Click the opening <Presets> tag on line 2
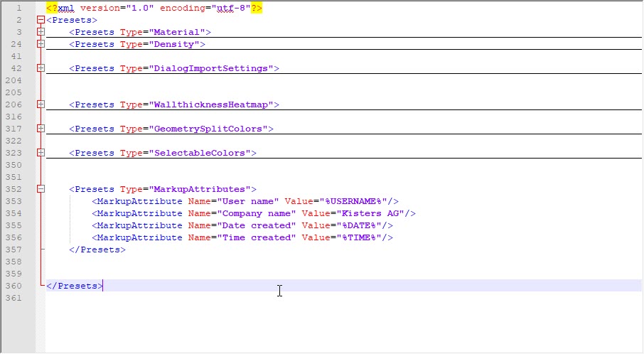 72,20
